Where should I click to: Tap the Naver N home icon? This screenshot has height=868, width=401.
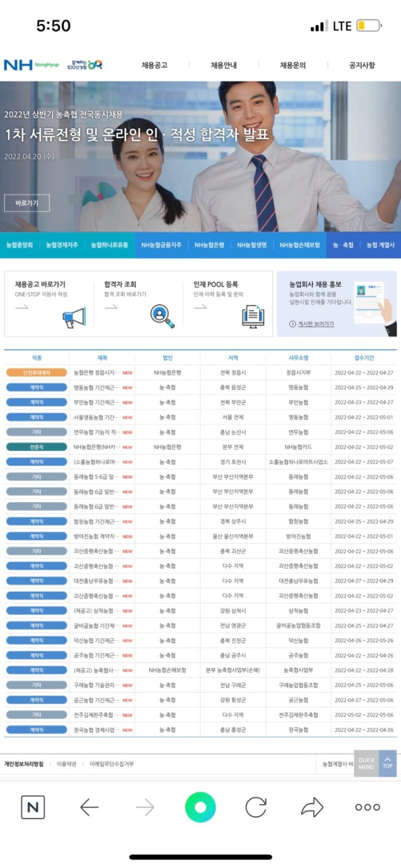pos(33,807)
